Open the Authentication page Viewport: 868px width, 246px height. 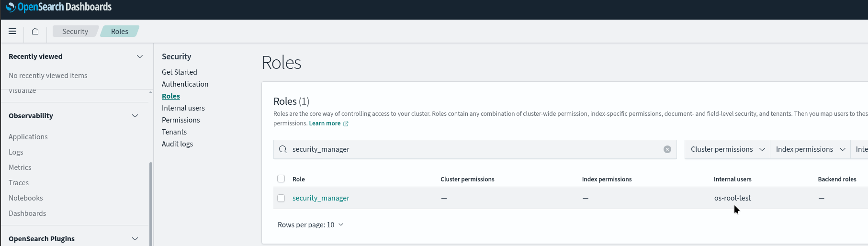click(x=185, y=84)
